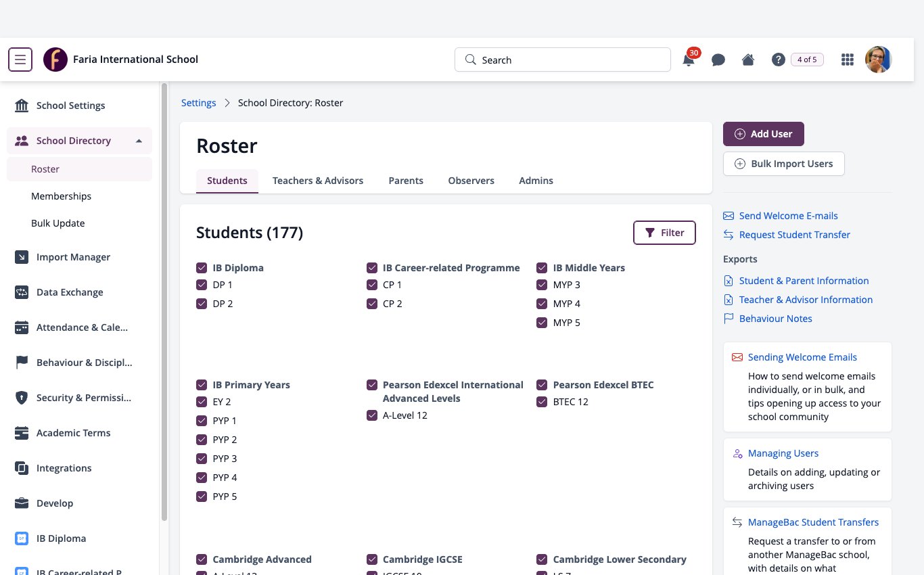Go to the home icon in header
The height and width of the screenshot is (575, 924).
(748, 60)
